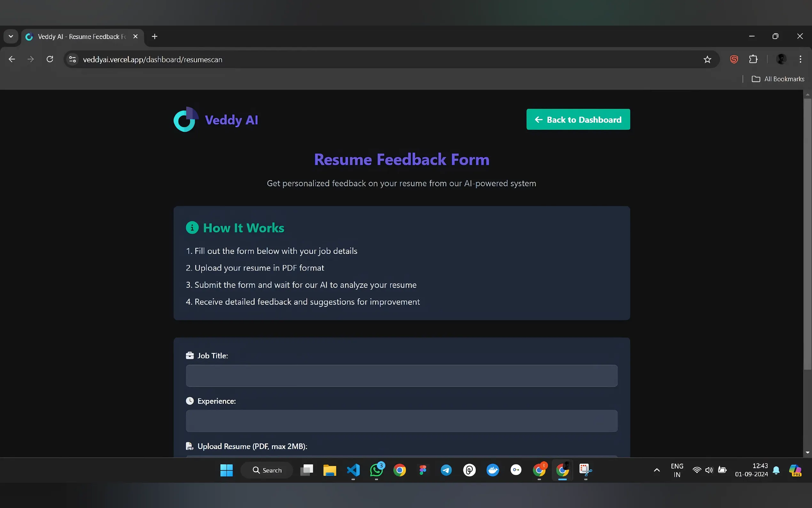Click the Veddy AI logo icon
The width and height of the screenshot is (812, 508).
(x=186, y=120)
